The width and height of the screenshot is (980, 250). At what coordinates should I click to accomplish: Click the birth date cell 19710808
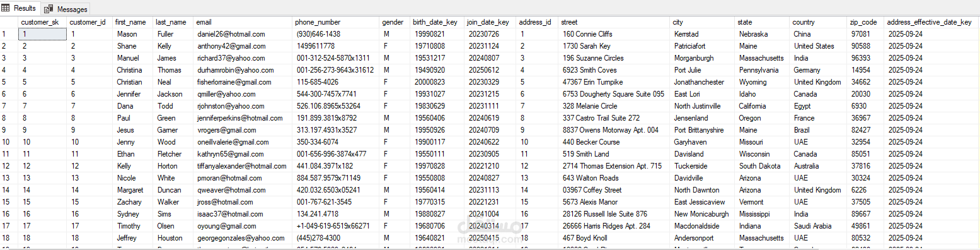pyautogui.click(x=437, y=46)
